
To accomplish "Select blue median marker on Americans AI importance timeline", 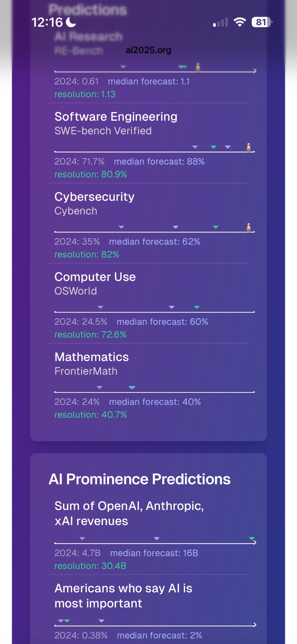I will [101, 621].
